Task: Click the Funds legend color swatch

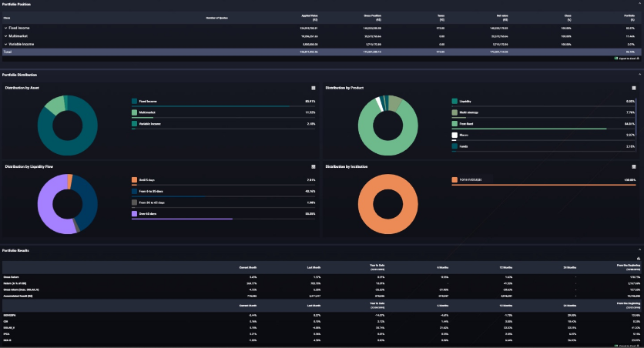Action: point(454,146)
